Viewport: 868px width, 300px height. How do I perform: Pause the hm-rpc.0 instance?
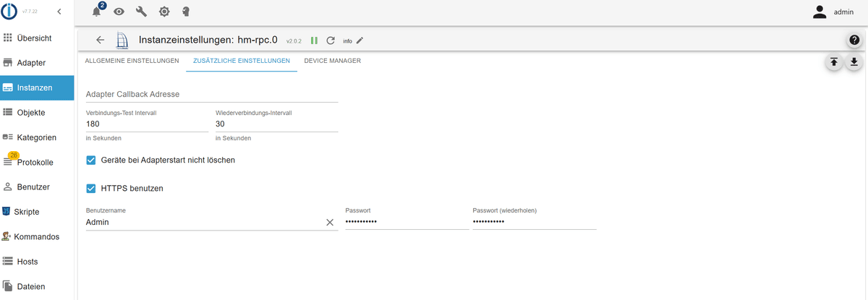coord(315,40)
